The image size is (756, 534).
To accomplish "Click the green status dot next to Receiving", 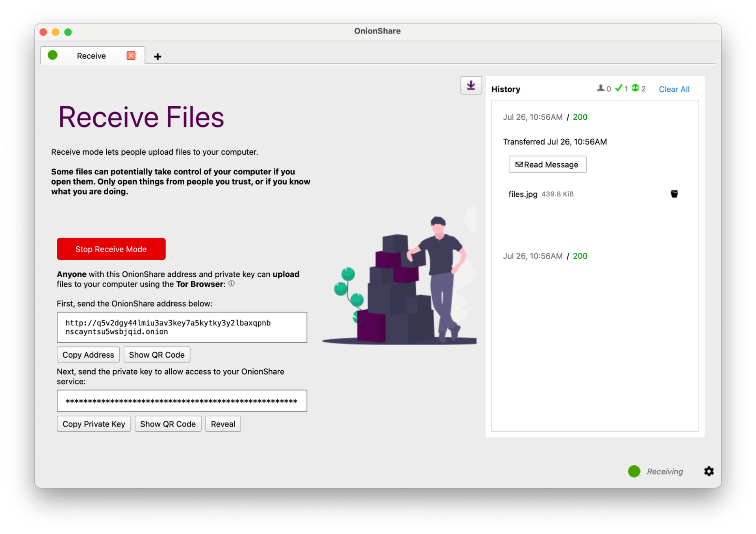I will pos(634,471).
